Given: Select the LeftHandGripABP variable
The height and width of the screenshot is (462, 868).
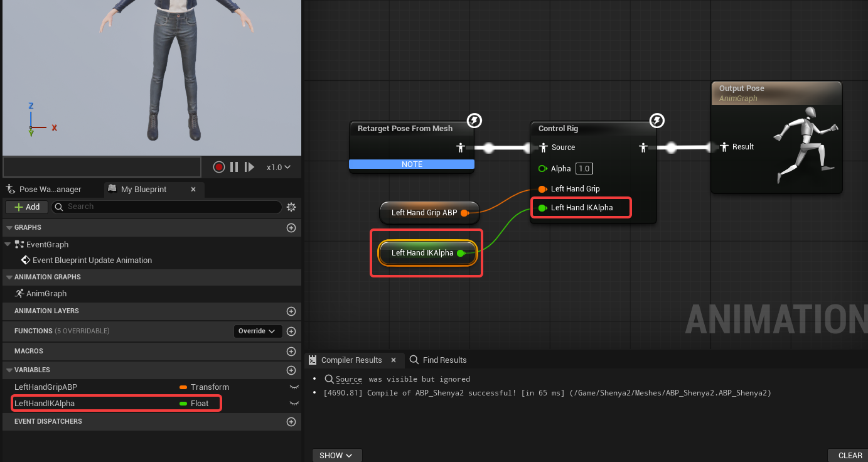Looking at the screenshot, I should [46, 387].
